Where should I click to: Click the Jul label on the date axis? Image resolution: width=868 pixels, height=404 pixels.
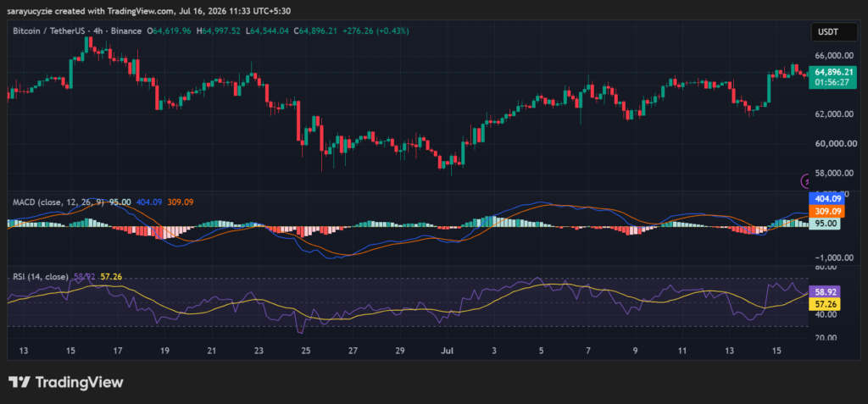point(448,351)
